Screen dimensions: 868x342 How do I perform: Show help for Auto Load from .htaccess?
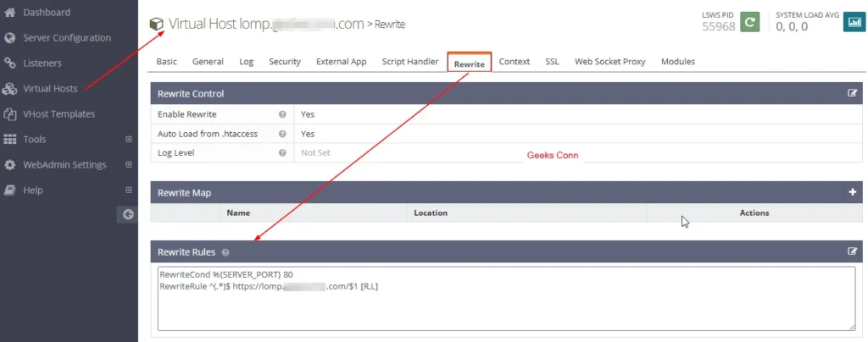coord(282,134)
